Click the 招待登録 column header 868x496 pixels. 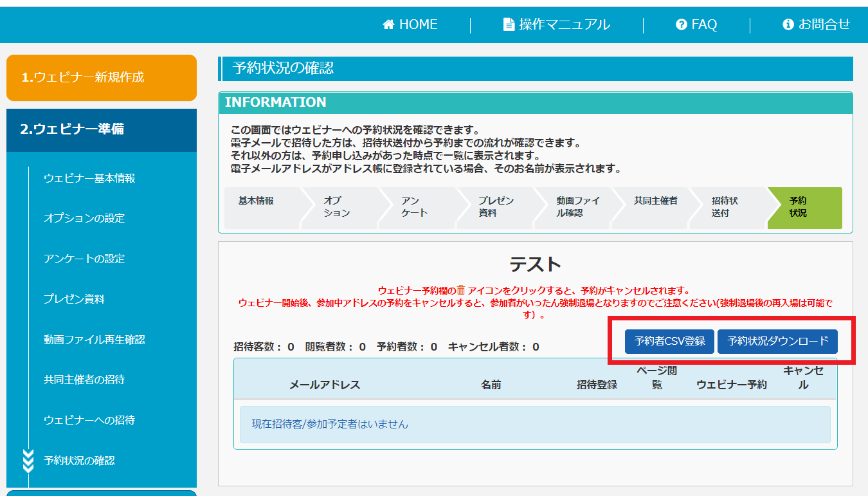tap(597, 385)
